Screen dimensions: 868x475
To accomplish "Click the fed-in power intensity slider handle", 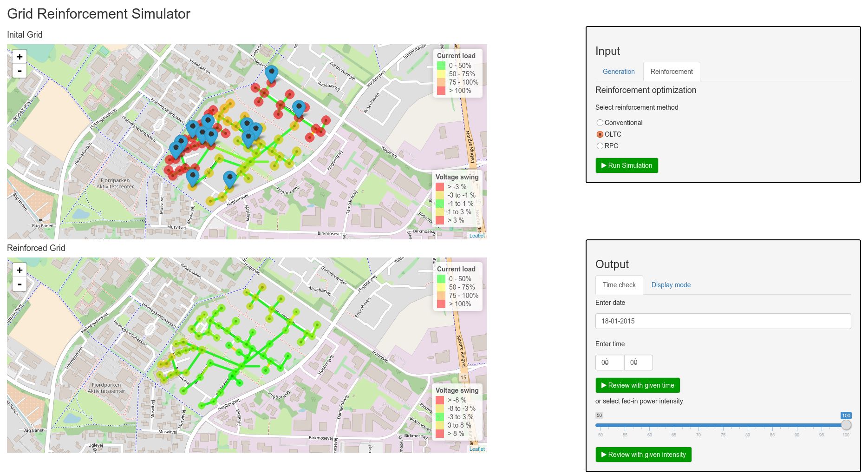I will click(x=846, y=425).
